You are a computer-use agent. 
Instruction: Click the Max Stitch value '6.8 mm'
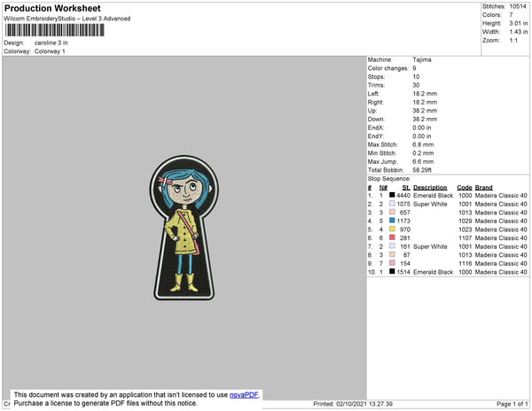coord(423,144)
